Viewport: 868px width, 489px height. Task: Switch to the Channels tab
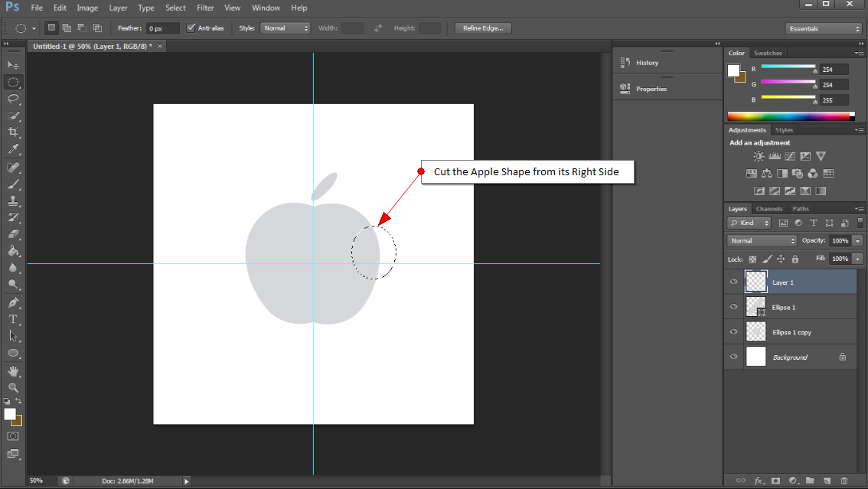pyautogui.click(x=769, y=208)
